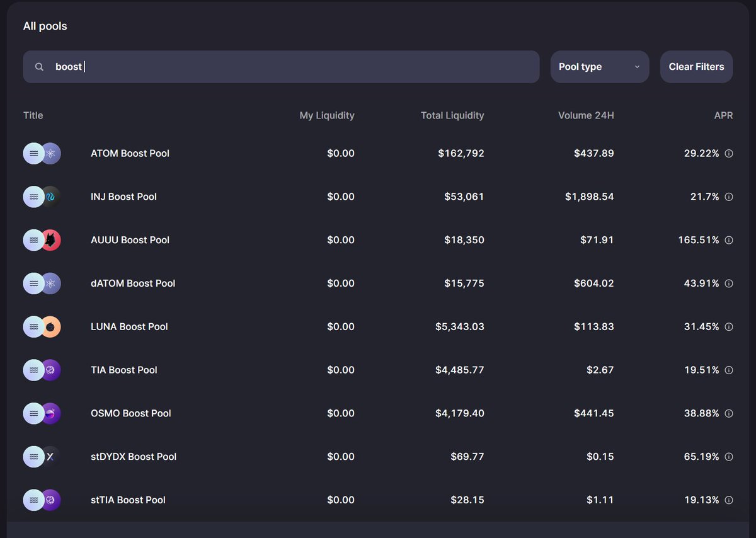Viewport: 756px width, 538px height.
Task: Click 24H volume value $113.83
Action: pos(594,327)
